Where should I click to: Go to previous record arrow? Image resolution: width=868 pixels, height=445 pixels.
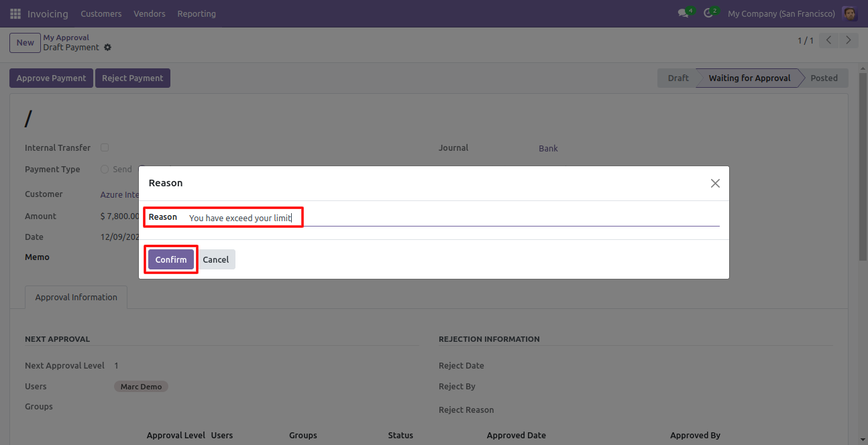click(829, 41)
